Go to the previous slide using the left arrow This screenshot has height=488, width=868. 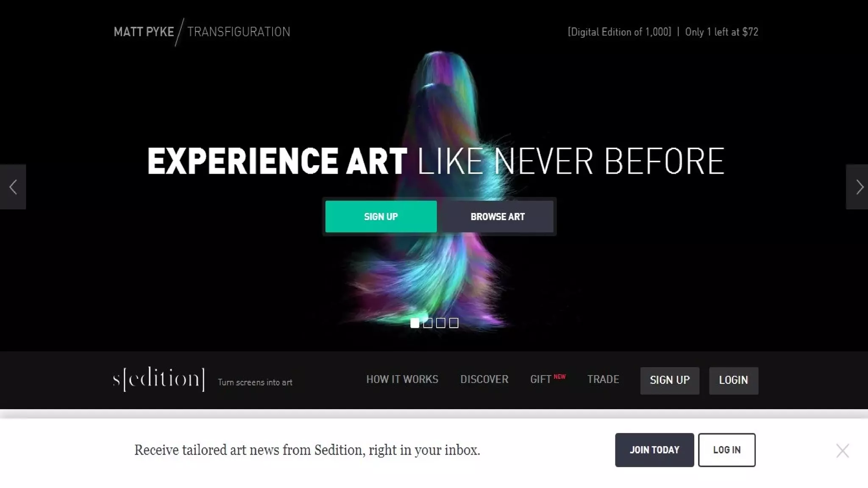pos(13,187)
